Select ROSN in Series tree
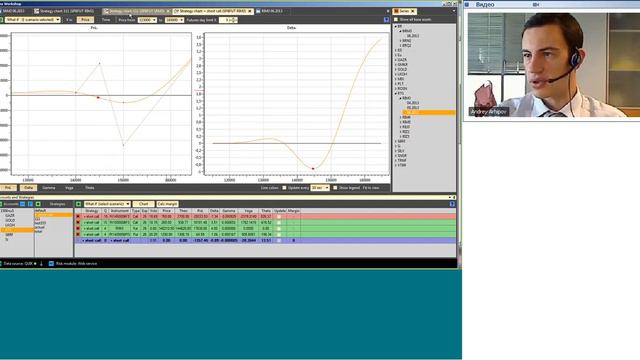This screenshot has width=640, height=360. (402, 89)
